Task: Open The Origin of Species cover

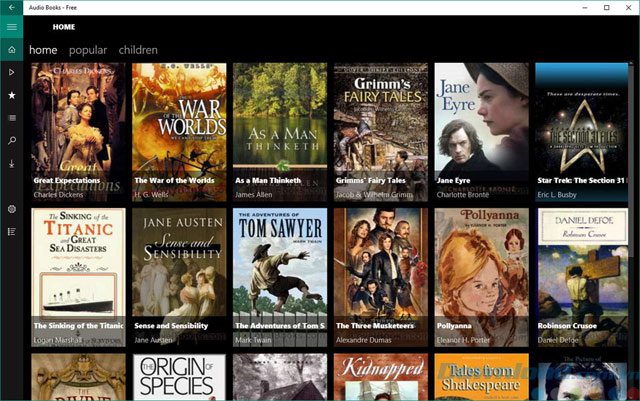Action: (x=179, y=377)
